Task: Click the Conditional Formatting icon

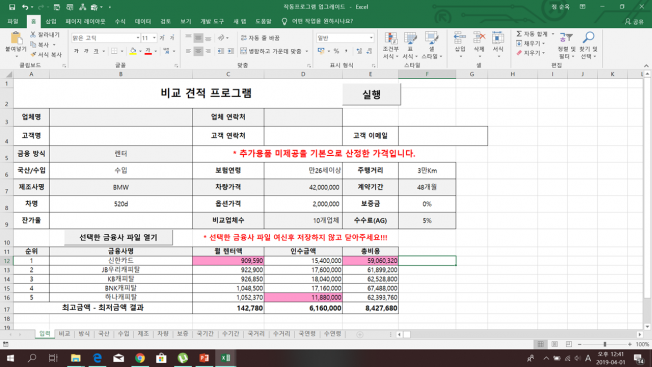Action: [390, 39]
